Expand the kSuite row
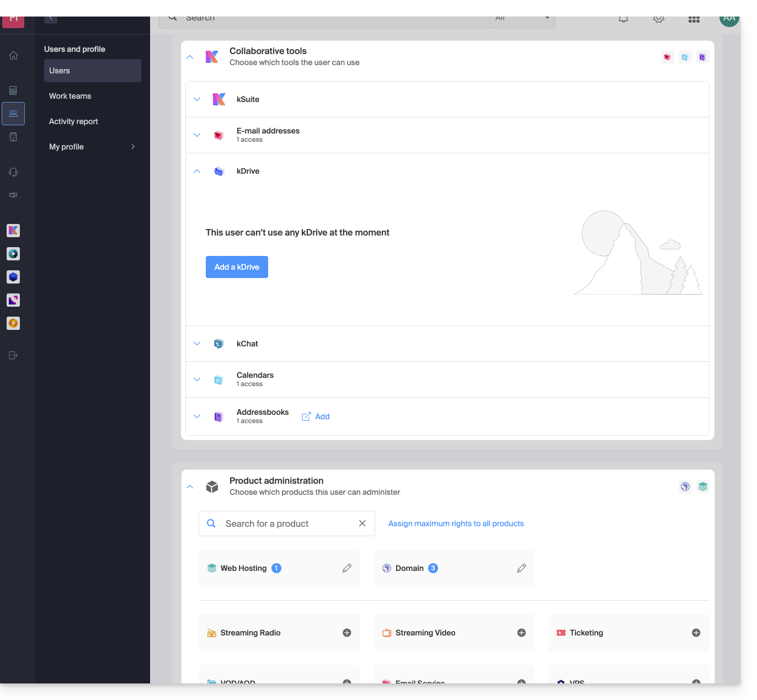 [x=197, y=99]
